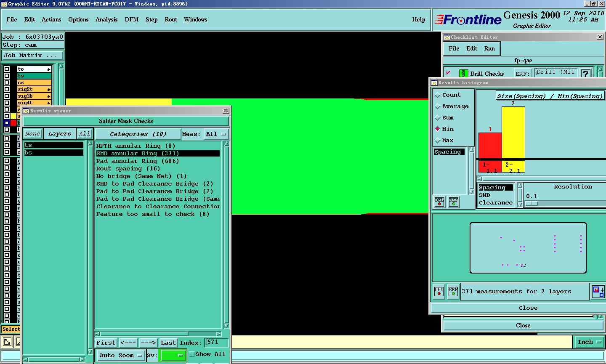The height and width of the screenshot is (364, 606).
Task: Click the hand marker on layer sig2t
Action: [x=49, y=89]
